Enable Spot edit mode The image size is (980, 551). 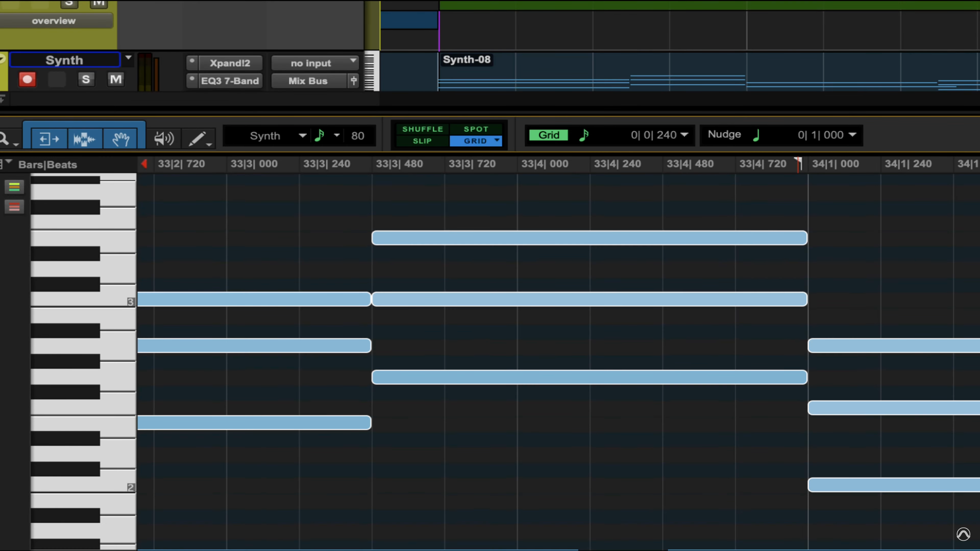pyautogui.click(x=475, y=129)
